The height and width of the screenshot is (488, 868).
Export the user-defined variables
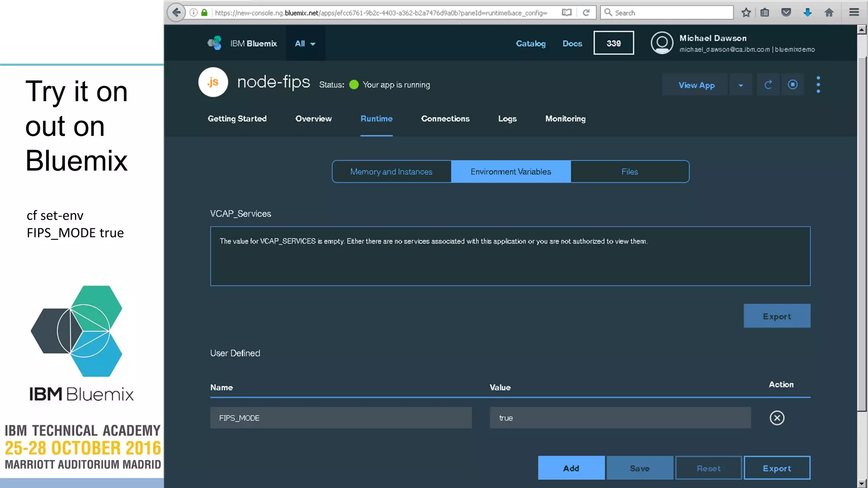pos(777,468)
